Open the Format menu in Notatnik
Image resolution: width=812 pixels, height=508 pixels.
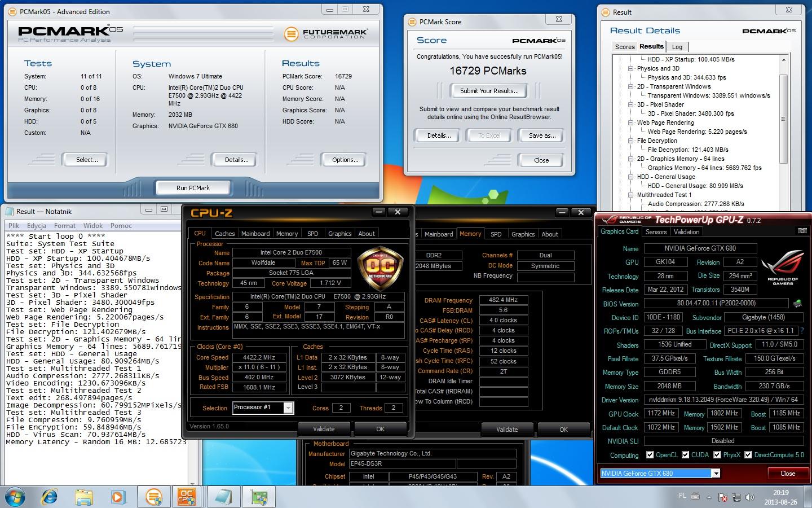click(65, 225)
